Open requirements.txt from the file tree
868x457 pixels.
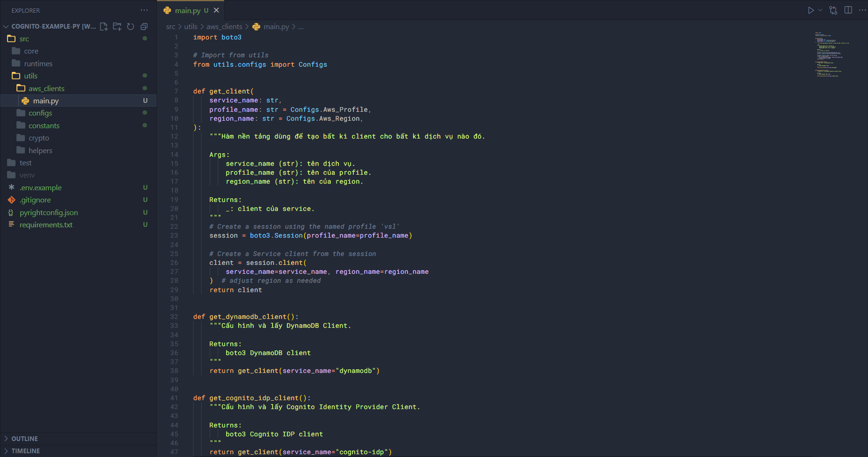[46, 225]
